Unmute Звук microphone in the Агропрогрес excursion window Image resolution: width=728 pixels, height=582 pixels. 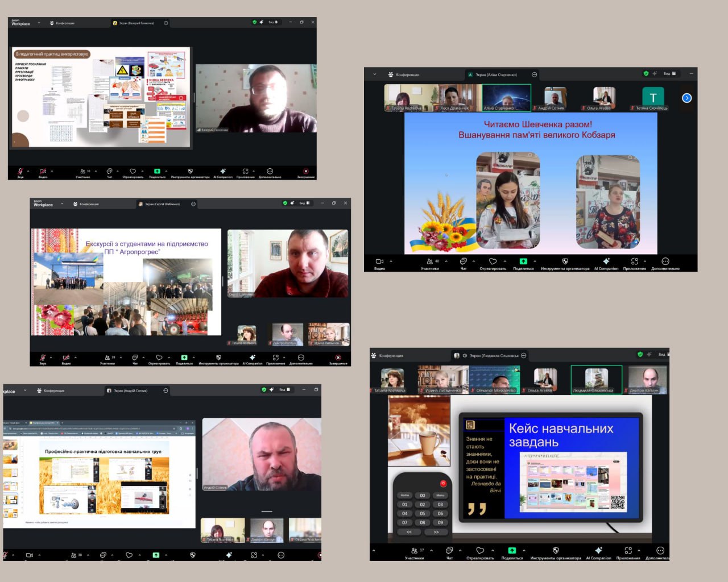[43, 358]
